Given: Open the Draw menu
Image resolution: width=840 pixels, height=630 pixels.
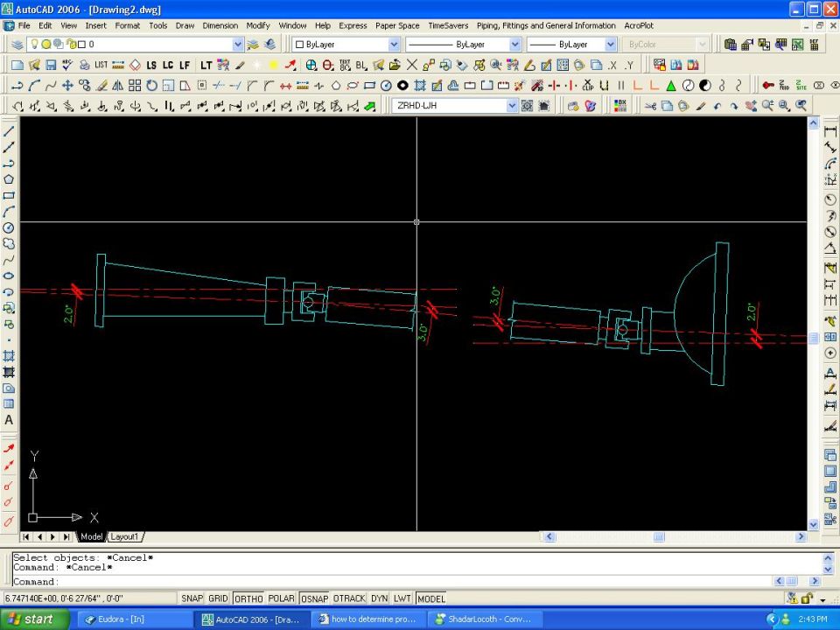Looking at the screenshot, I should 185,25.
